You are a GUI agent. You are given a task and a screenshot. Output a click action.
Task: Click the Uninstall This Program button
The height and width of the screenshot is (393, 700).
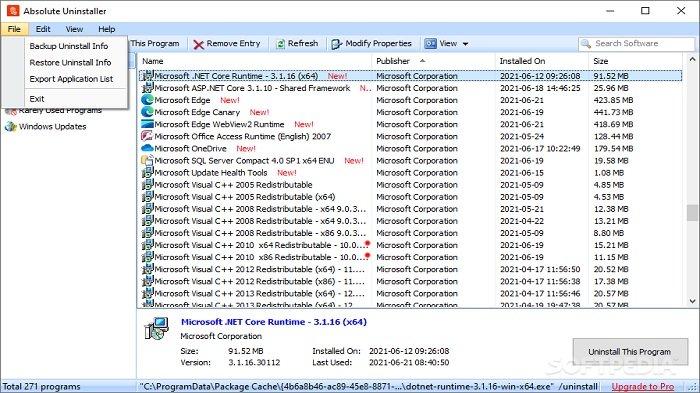[629, 351]
